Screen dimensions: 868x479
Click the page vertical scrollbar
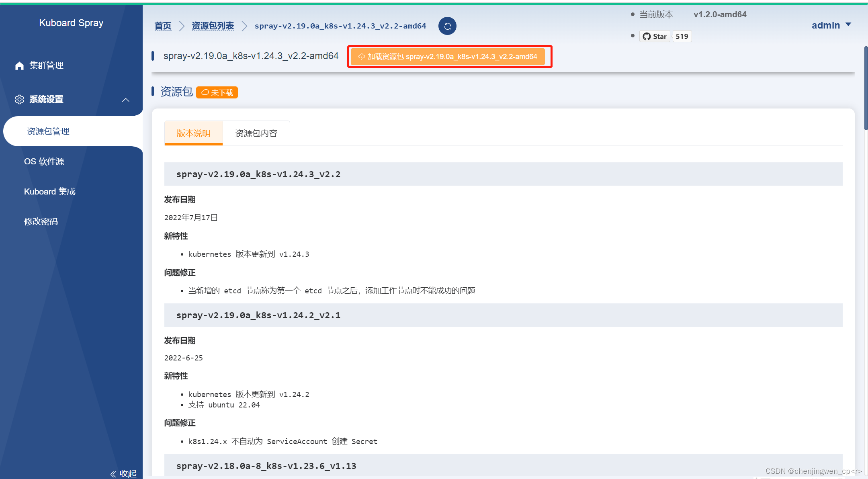[x=866, y=88]
